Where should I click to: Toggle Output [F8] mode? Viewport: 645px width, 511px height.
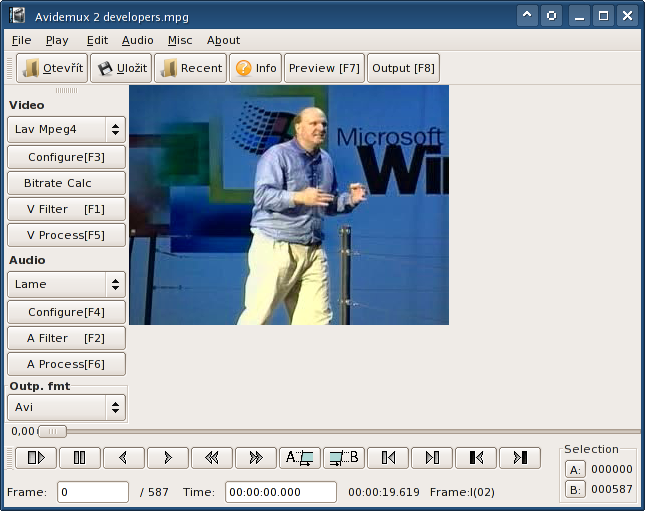404,68
